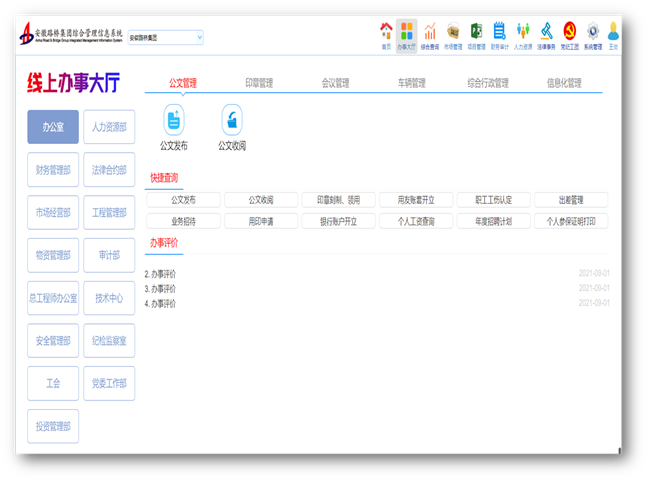Open the 个人工资查询 quick link

416,221
